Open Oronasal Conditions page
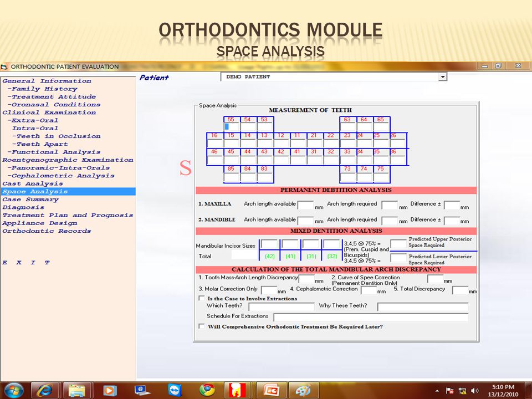 [x=54, y=105]
